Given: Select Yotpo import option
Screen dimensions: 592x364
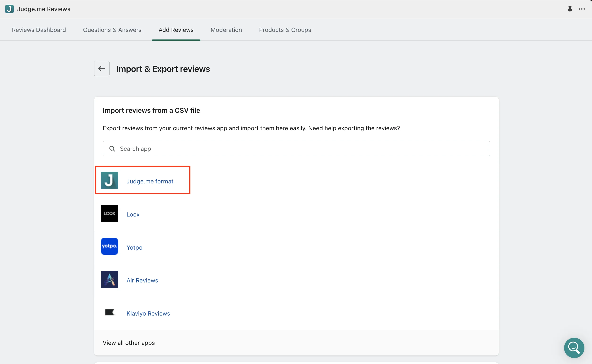Looking at the screenshot, I should point(134,247).
